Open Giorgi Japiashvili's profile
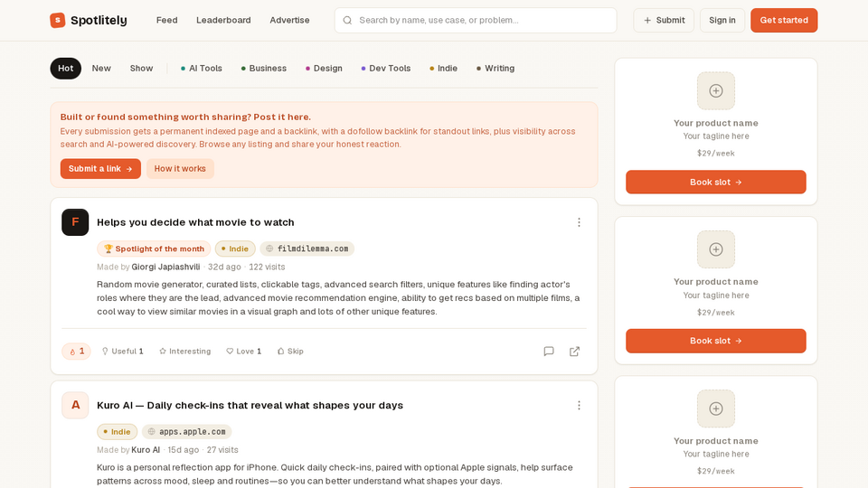This screenshot has width=868, height=488. pyautogui.click(x=165, y=267)
